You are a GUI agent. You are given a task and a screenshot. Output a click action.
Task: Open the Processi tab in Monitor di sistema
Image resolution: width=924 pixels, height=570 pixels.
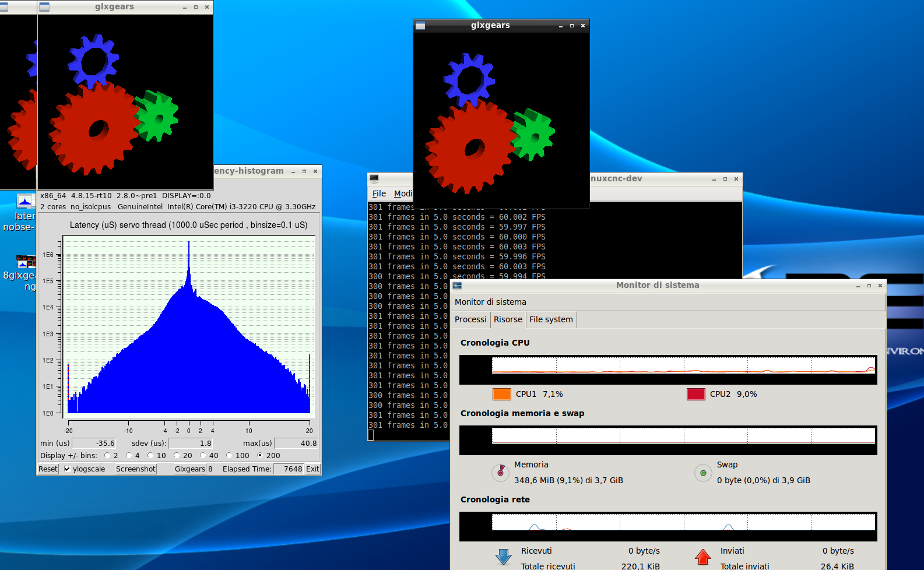click(470, 319)
